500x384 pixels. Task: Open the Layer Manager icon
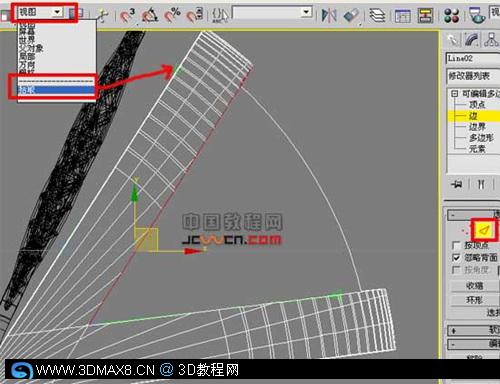(x=377, y=15)
